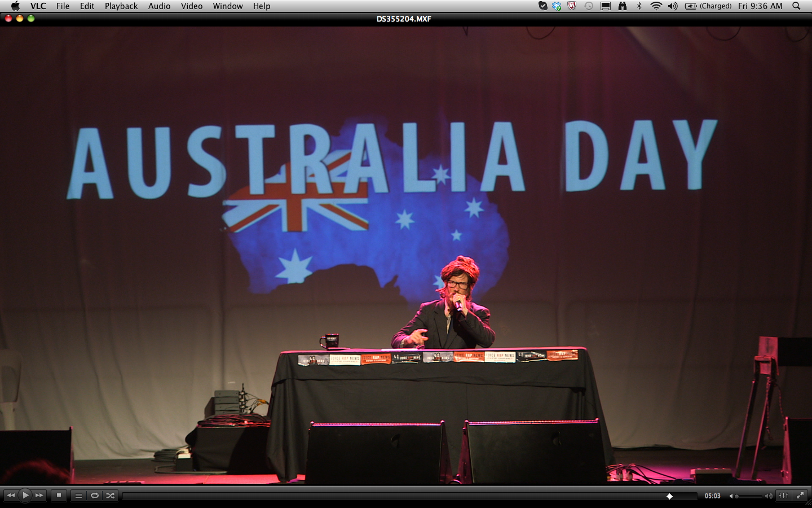This screenshot has height=508, width=812.
Task: Click the volume slider track
Action: [750, 496]
